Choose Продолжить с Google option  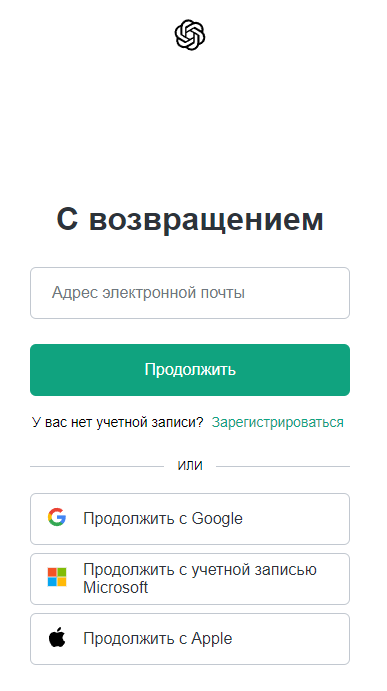click(190, 519)
